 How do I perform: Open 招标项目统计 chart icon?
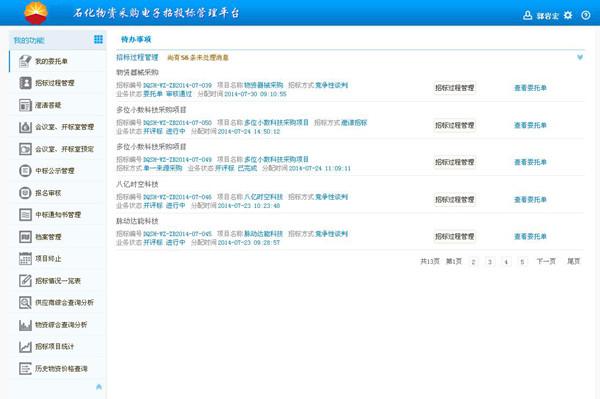(25, 347)
